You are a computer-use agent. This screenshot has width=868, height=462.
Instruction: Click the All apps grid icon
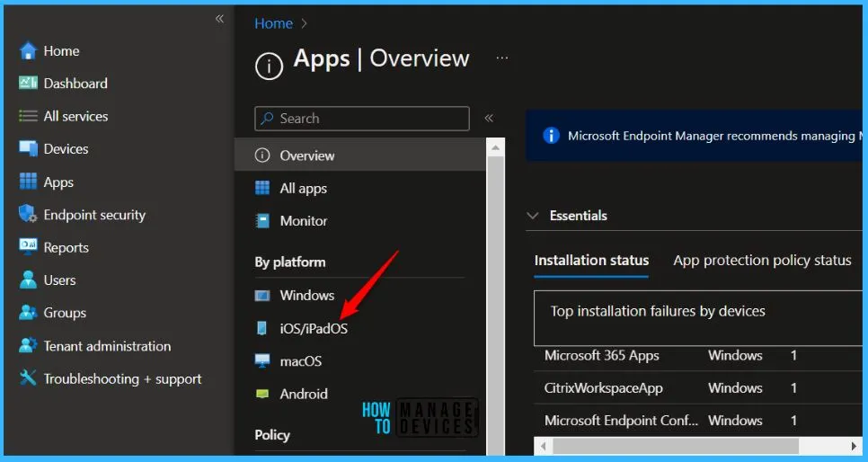262,188
